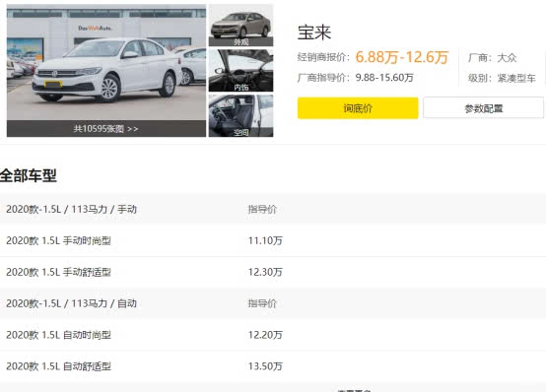
Task: Click 指导价 header in the manual group
Action: coord(262,209)
